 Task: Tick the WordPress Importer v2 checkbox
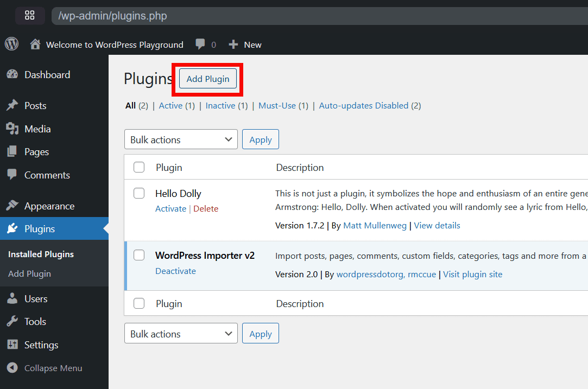[139, 255]
